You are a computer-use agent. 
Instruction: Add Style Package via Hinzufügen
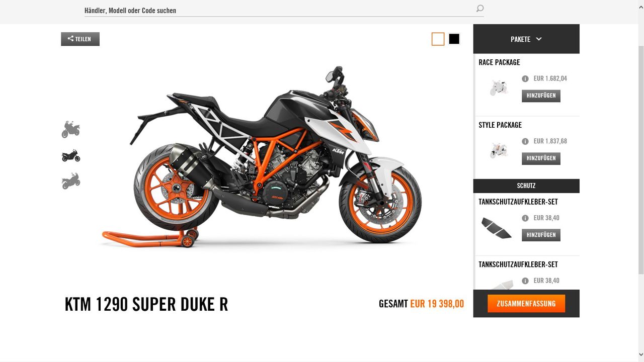[x=541, y=158]
